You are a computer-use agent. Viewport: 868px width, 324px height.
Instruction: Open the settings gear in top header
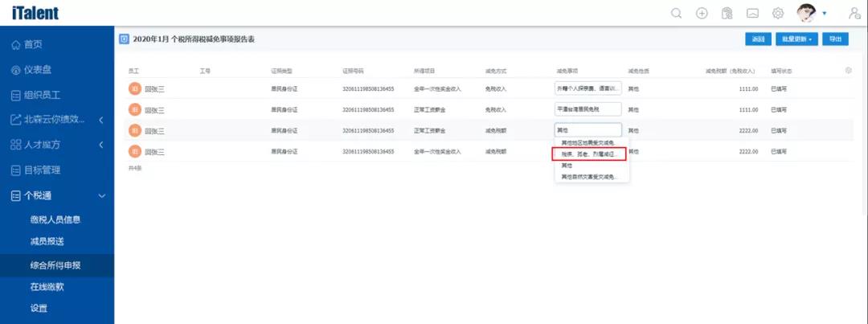click(x=778, y=13)
